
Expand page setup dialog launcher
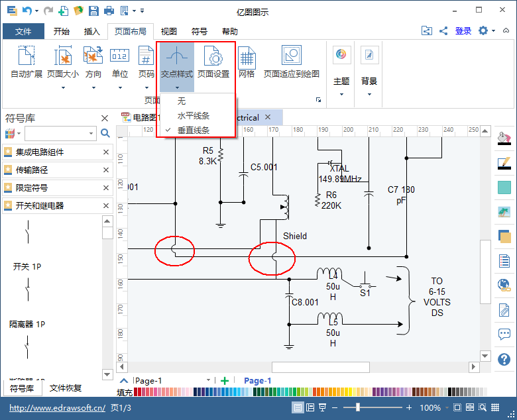point(318,100)
